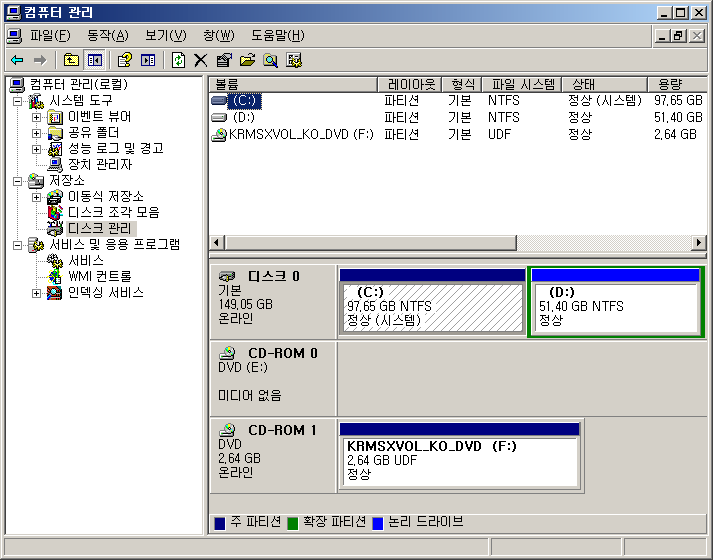
Task: Expand the 인덱싱 서비스 node
Action: click(x=36, y=293)
